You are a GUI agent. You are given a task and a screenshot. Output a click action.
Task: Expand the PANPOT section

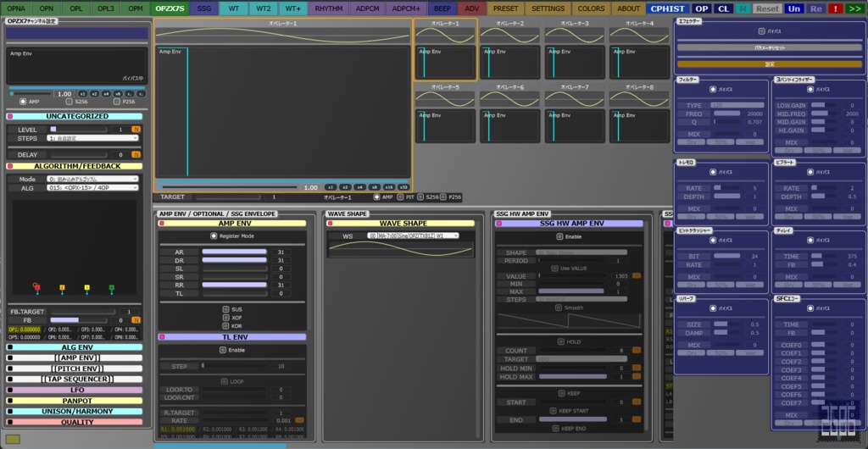click(x=75, y=401)
